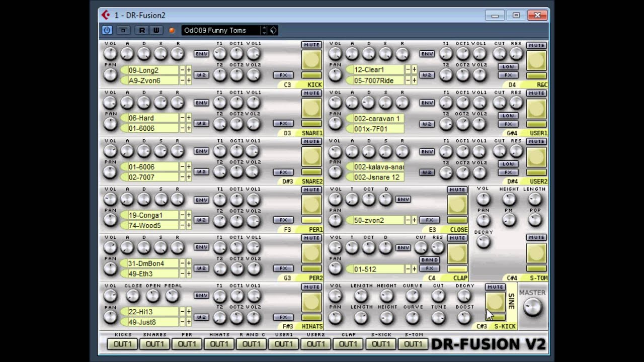644x362 pixels.
Task: Click the S-TOM DECAY knob
Action: [x=483, y=242]
